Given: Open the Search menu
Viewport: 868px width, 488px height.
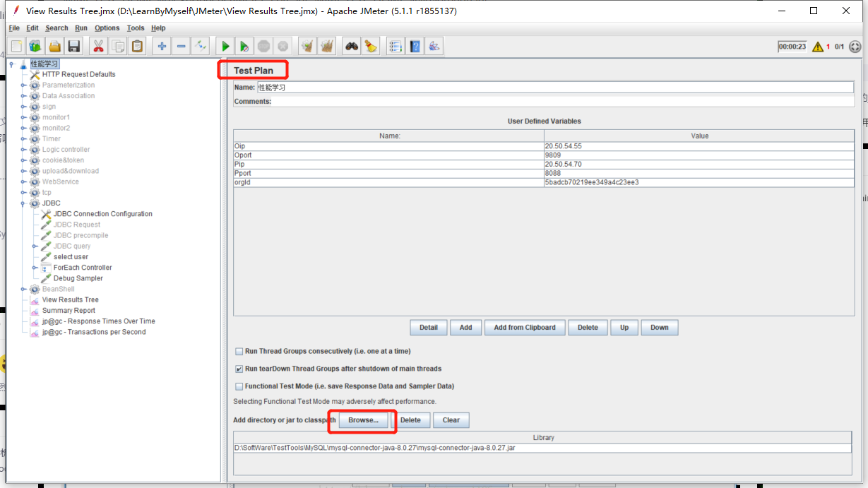Looking at the screenshot, I should (57, 28).
